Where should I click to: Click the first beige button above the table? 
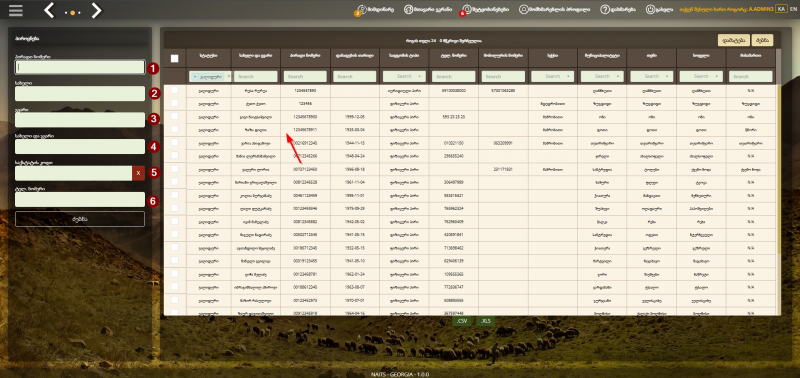pos(733,40)
